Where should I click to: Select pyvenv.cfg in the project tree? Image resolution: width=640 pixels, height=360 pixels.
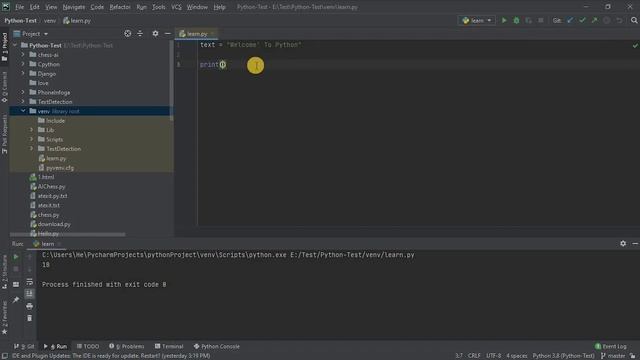(60, 168)
